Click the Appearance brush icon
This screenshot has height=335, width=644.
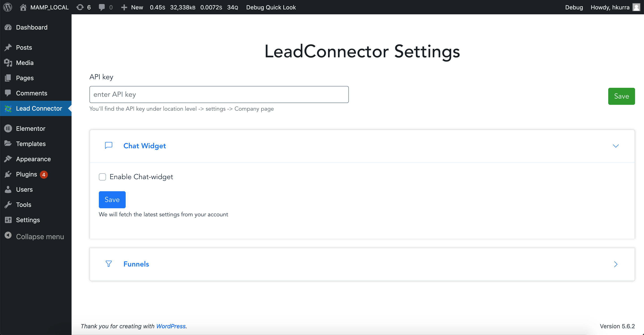(x=8, y=159)
